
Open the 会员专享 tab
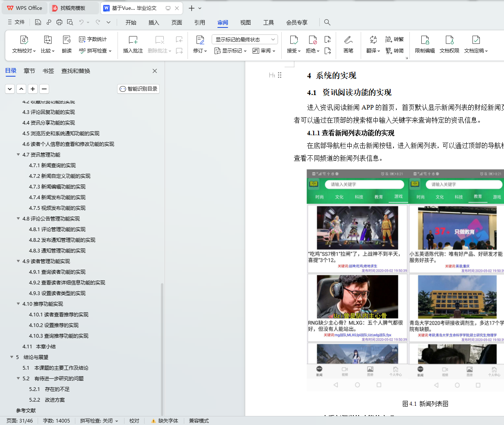click(x=297, y=23)
